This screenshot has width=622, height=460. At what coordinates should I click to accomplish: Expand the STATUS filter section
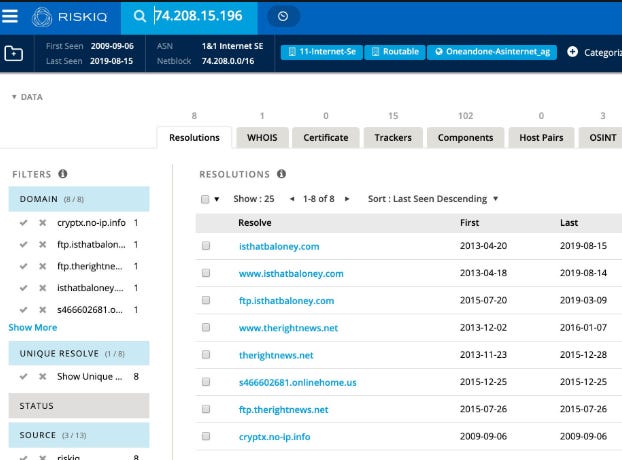tap(79, 406)
